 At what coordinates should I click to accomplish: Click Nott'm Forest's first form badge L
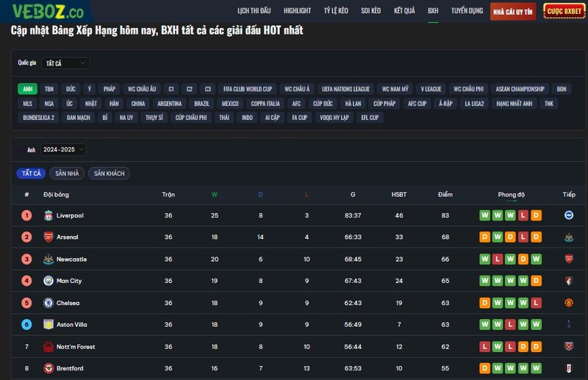tap(485, 347)
